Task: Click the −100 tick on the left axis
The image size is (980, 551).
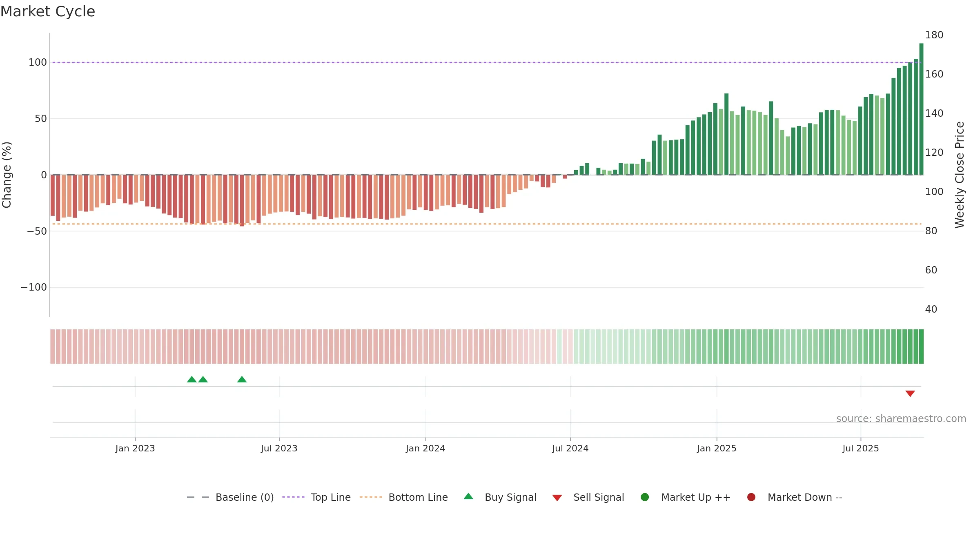Action: [34, 287]
